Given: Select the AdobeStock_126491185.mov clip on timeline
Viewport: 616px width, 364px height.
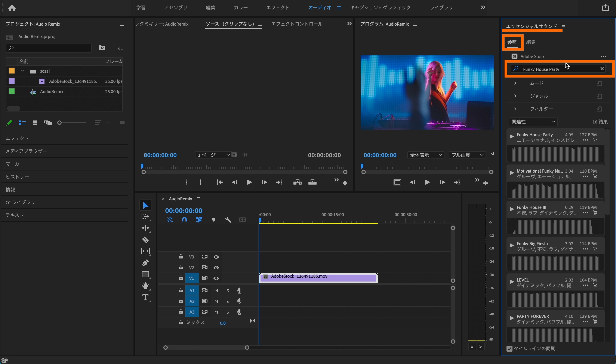Looking at the screenshot, I should coord(319,278).
